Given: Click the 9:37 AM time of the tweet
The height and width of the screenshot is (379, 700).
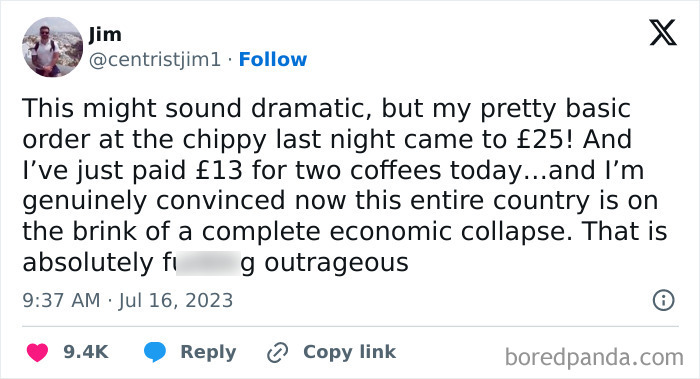Looking at the screenshot, I should point(61,300).
